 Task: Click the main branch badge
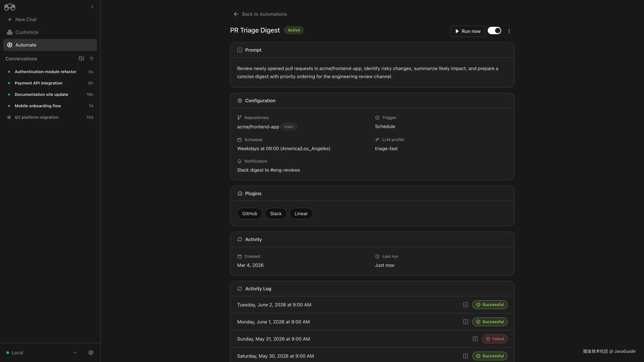coord(288,127)
